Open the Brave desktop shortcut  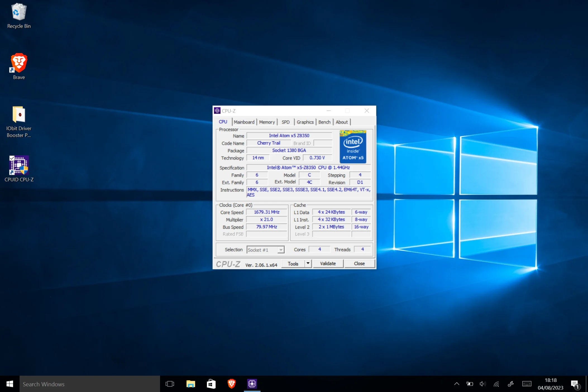coord(19,63)
